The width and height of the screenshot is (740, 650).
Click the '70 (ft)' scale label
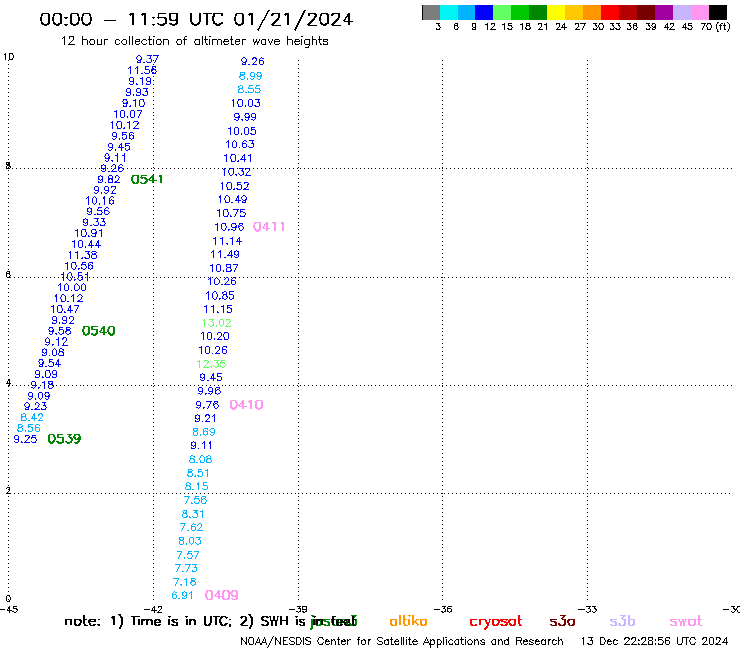(715, 27)
